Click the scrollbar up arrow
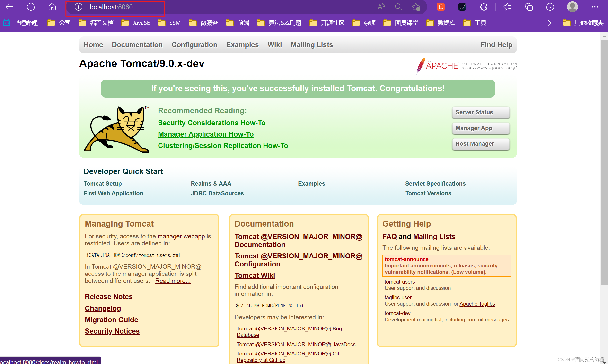608x364 pixels. click(604, 36)
